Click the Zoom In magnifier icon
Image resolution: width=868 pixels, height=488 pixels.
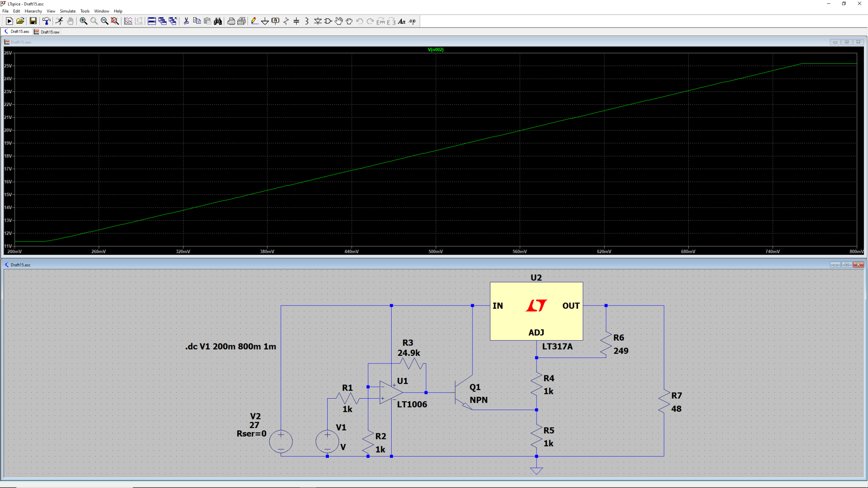tap(83, 21)
